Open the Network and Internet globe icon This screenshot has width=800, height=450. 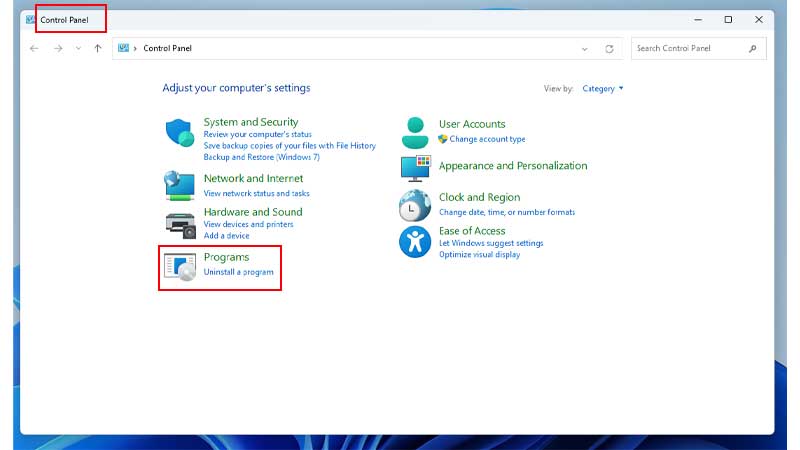(179, 185)
